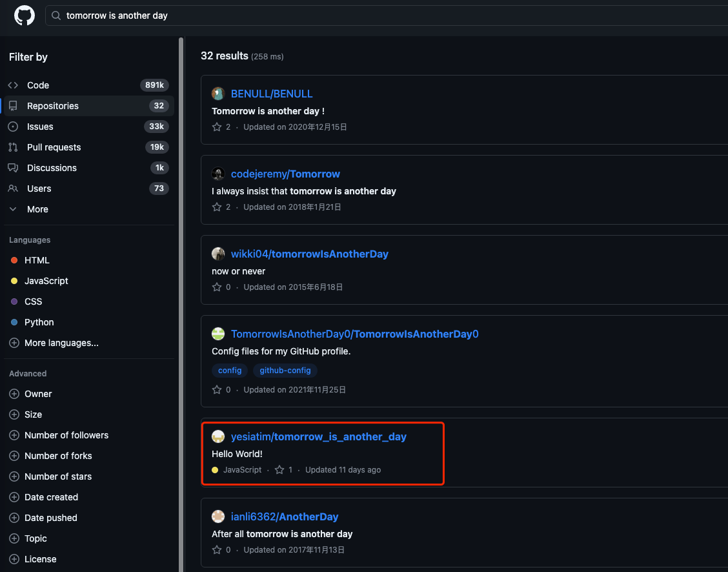The width and height of the screenshot is (728, 572).
Task: Filter results by Python language
Action: (39, 322)
